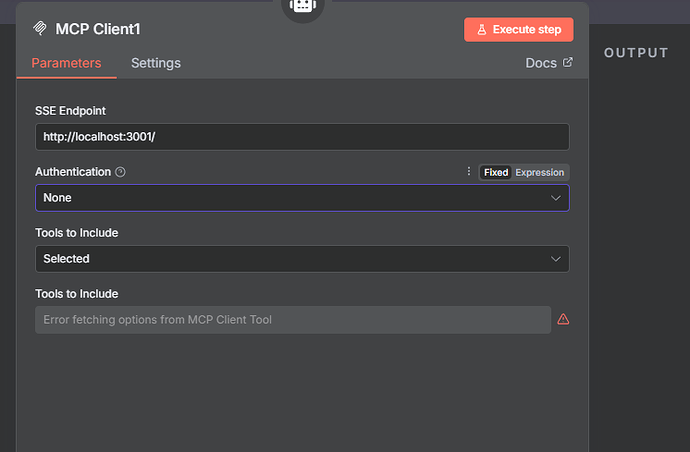690x452 pixels.
Task: Click the red warning triangle icon
Action: pyautogui.click(x=563, y=319)
